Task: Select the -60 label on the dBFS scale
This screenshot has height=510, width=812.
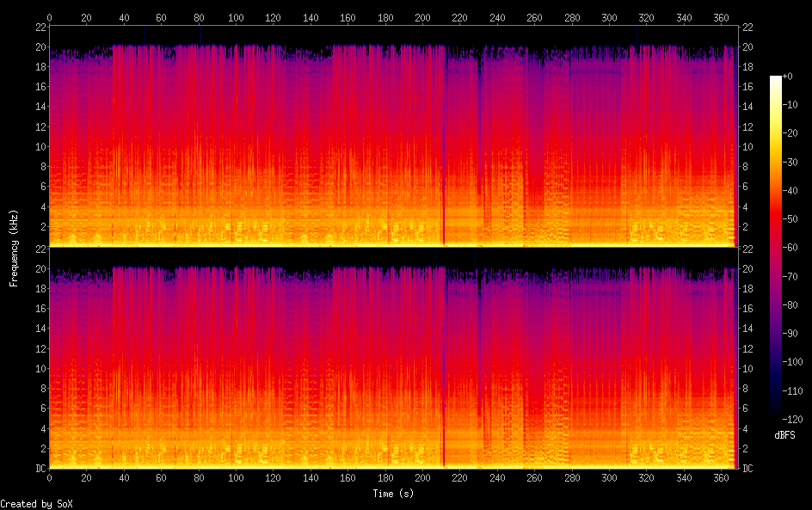Action: click(x=797, y=248)
